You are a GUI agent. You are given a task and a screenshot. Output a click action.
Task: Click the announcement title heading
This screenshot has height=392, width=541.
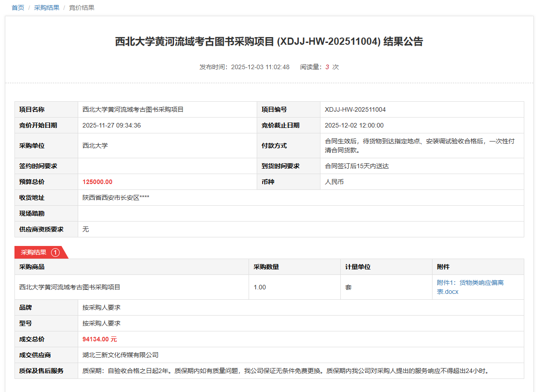pyautogui.click(x=269, y=42)
